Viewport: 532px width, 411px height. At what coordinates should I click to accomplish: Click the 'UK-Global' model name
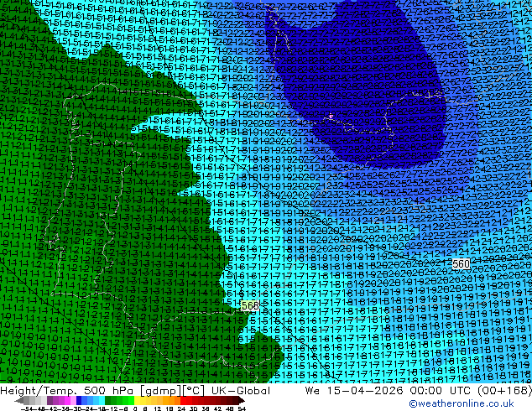tap(241, 391)
